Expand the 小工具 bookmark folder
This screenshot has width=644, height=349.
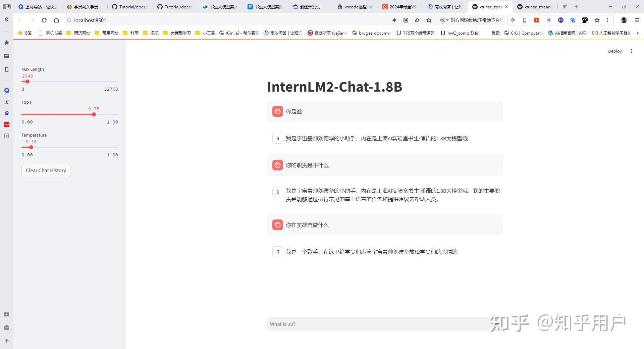[205, 33]
